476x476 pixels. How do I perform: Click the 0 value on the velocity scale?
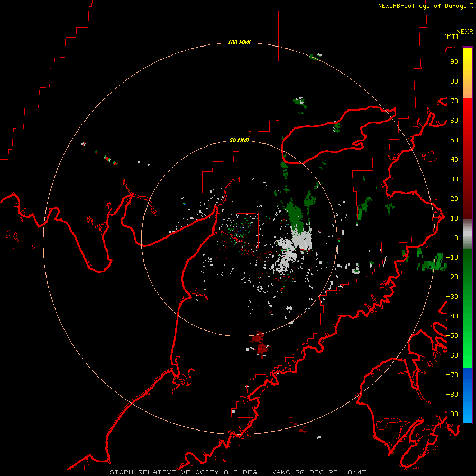456,238
